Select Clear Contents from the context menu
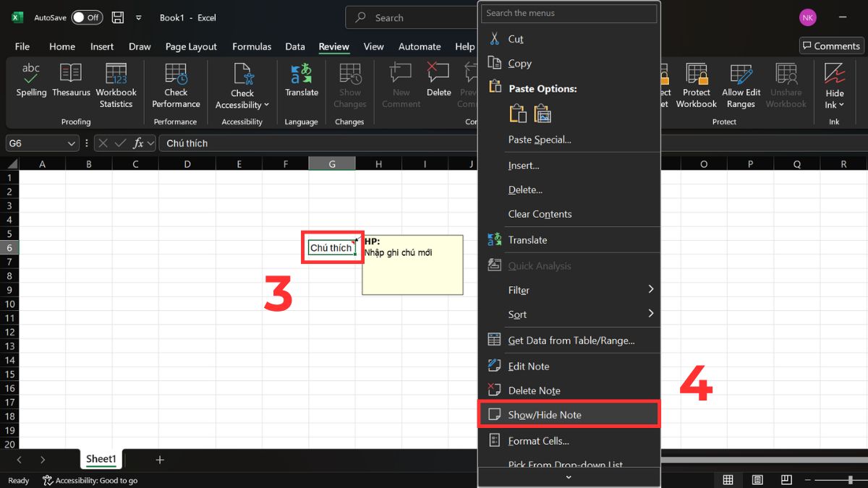This screenshot has height=488, width=868. pos(540,214)
